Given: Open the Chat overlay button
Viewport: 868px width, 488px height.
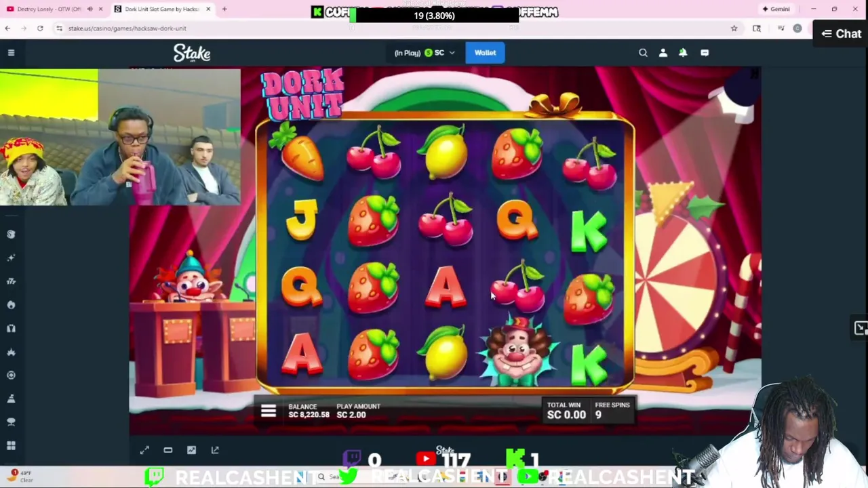Looking at the screenshot, I should click(841, 34).
